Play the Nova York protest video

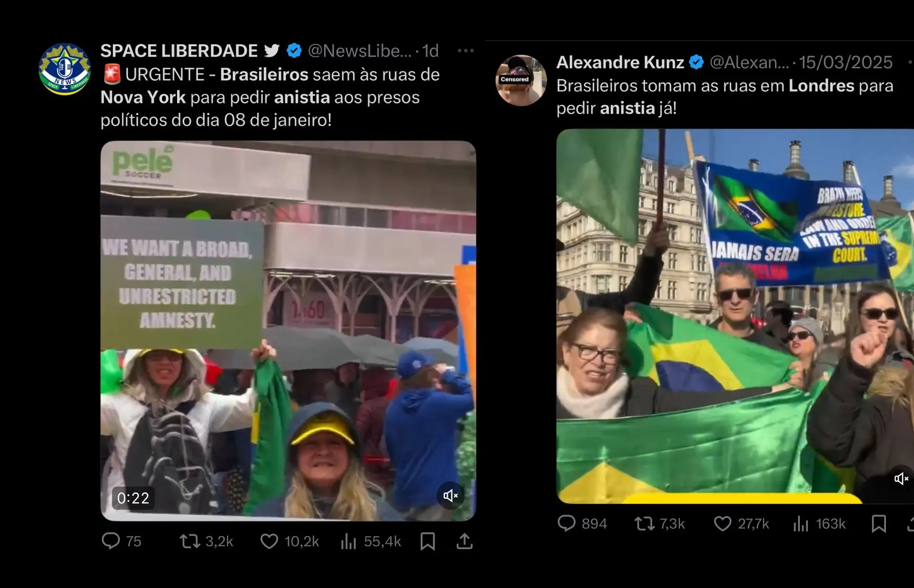click(288, 330)
